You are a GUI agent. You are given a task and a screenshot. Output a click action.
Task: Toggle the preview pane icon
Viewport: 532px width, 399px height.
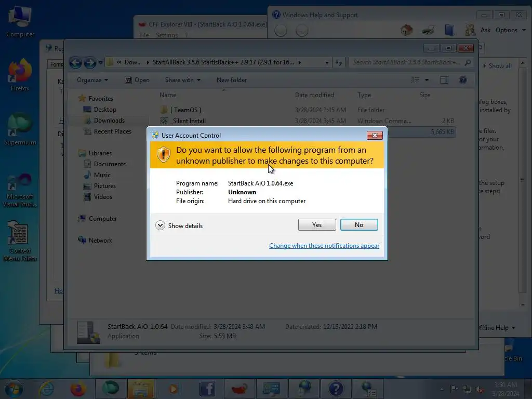(444, 80)
